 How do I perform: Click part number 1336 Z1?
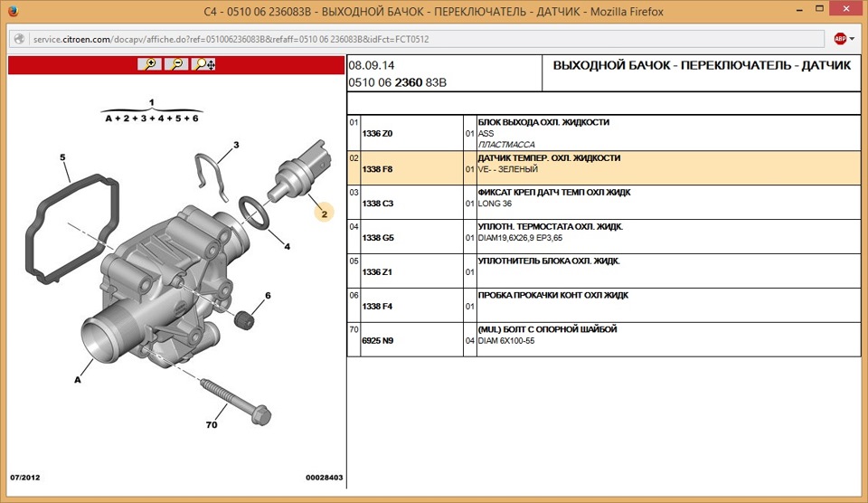(x=377, y=272)
